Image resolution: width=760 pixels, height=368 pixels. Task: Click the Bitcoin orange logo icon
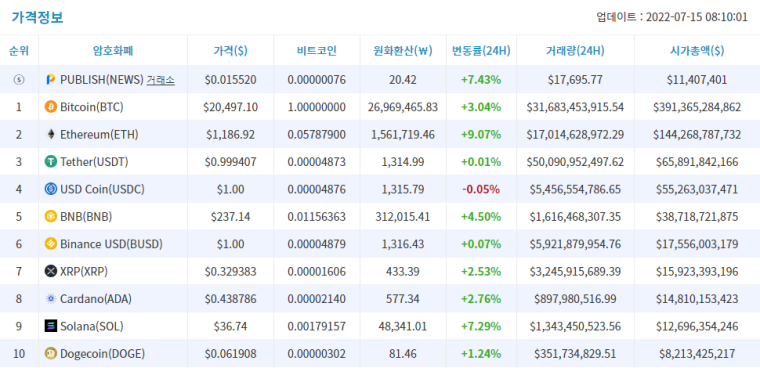(50, 107)
